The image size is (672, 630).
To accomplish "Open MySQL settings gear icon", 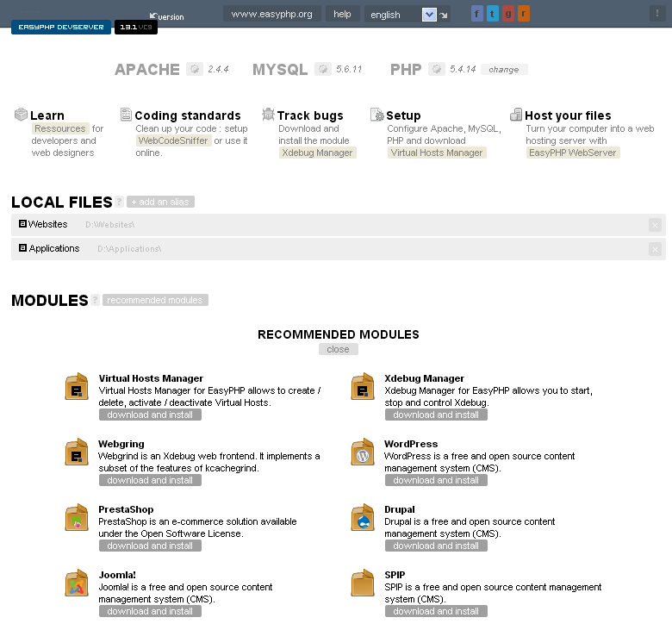I will point(323,69).
